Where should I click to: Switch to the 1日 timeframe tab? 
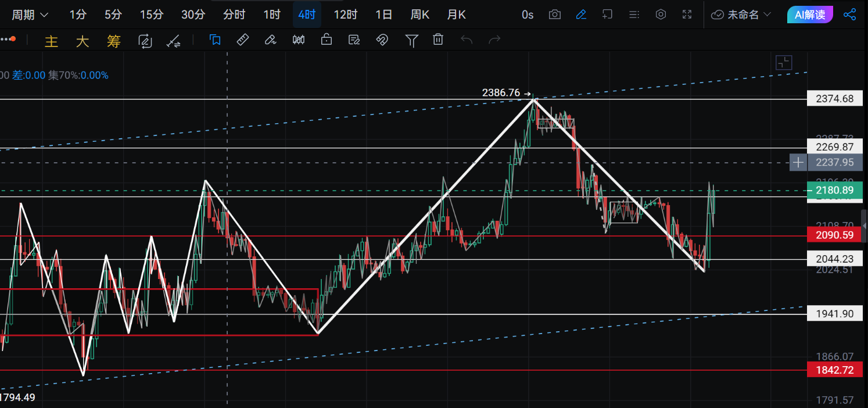[x=383, y=15]
